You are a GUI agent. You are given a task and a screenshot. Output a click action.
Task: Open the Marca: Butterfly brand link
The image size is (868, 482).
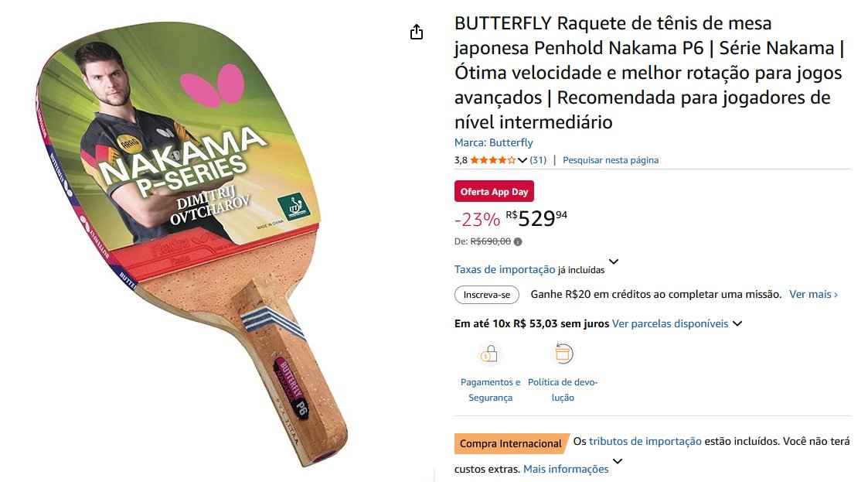tap(494, 142)
